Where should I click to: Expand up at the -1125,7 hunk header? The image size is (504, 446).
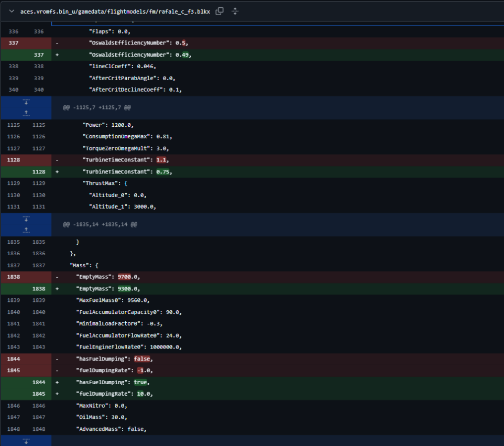click(26, 113)
